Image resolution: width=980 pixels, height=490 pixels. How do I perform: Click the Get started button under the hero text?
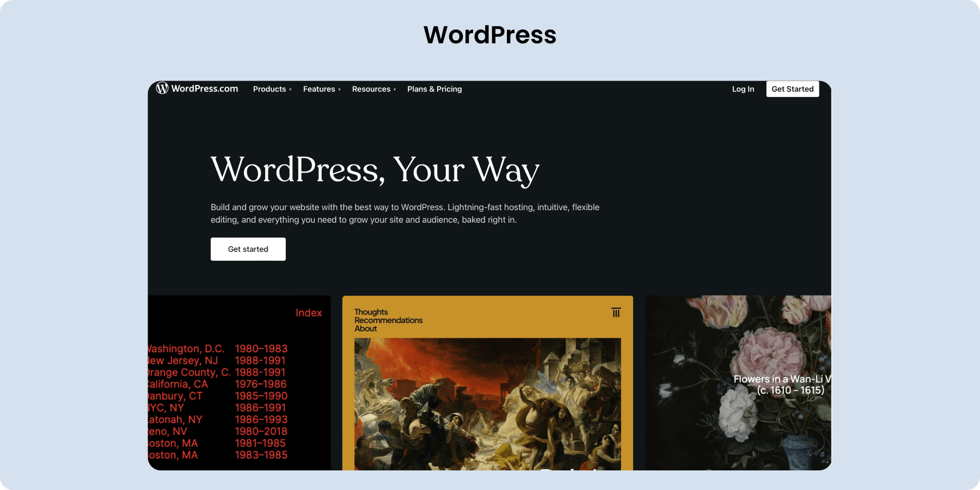(248, 249)
